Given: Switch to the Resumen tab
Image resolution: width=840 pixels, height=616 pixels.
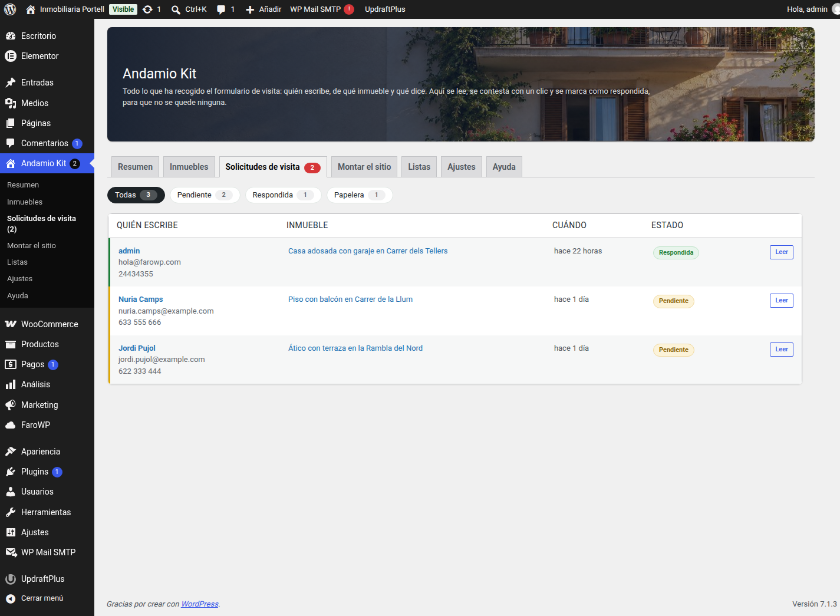Looking at the screenshot, I should point(135,167).
